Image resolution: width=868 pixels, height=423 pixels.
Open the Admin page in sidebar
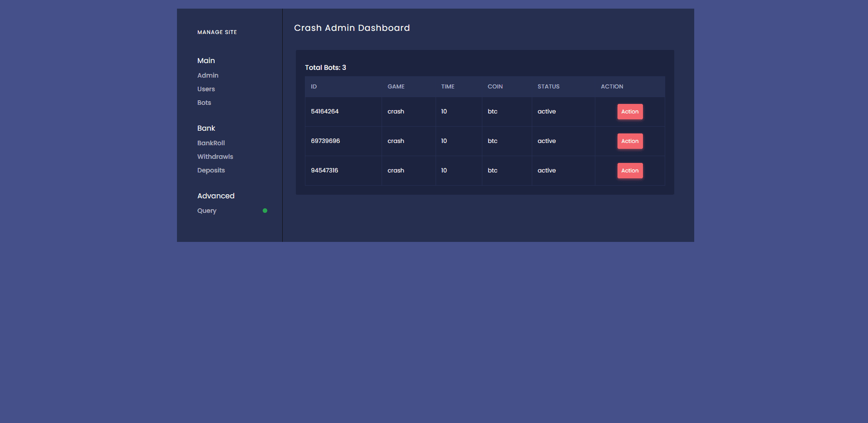208,75
